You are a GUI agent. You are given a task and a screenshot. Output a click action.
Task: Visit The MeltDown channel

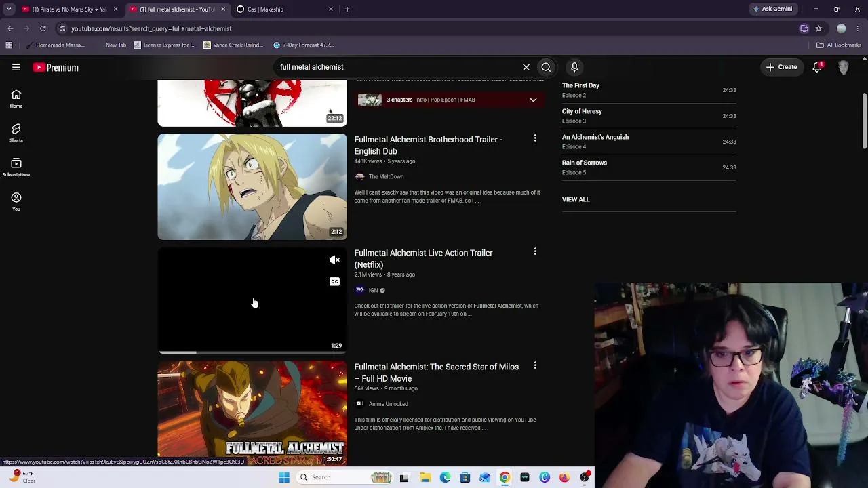386,177
